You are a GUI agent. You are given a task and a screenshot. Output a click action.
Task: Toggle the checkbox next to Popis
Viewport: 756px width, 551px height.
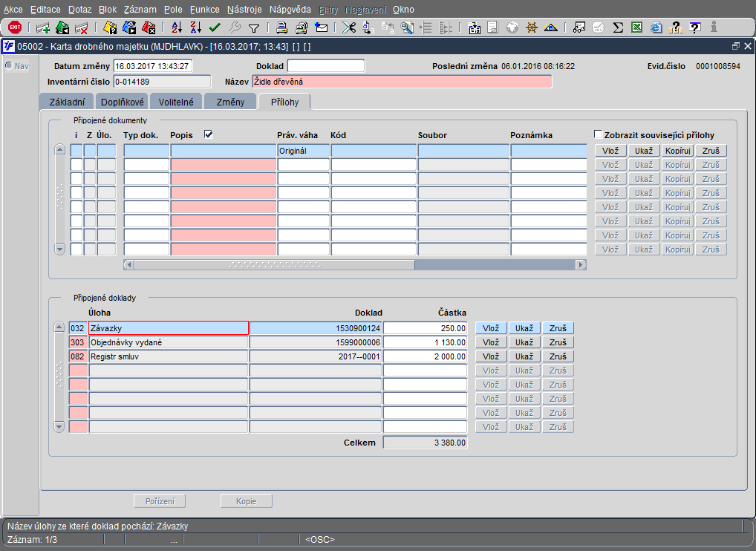coord(209,134)
